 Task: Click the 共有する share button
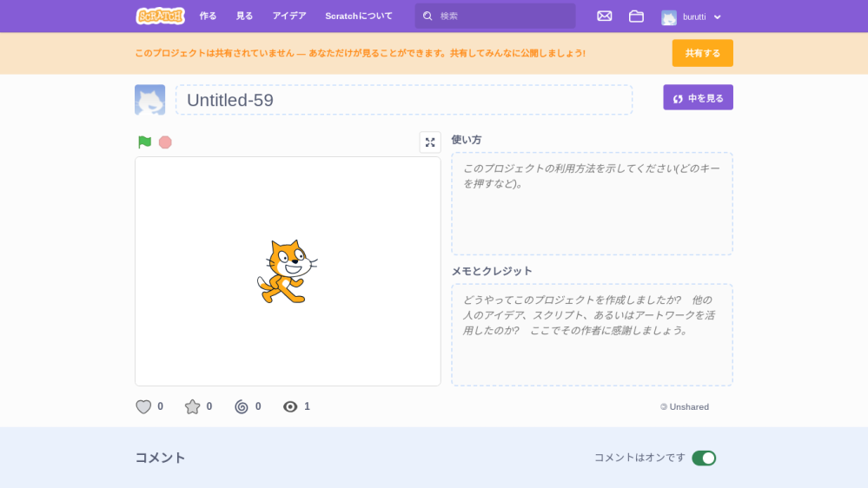703,53
